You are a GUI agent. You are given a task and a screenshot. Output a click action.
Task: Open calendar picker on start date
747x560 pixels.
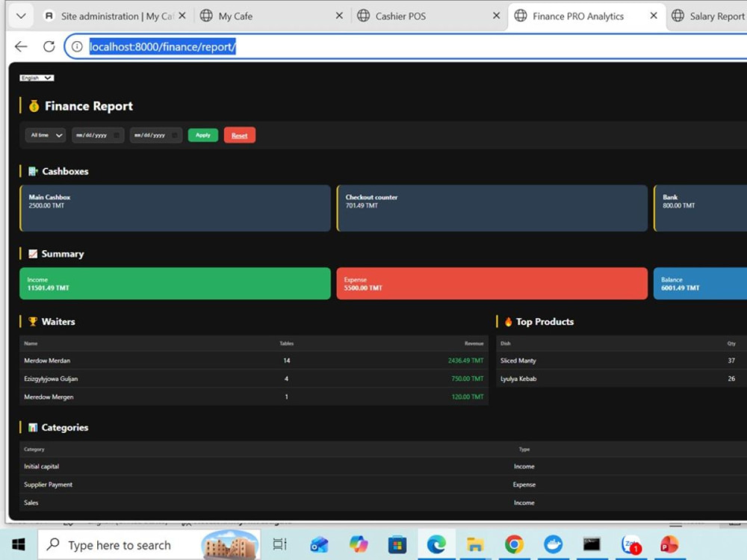click(117, 135)
